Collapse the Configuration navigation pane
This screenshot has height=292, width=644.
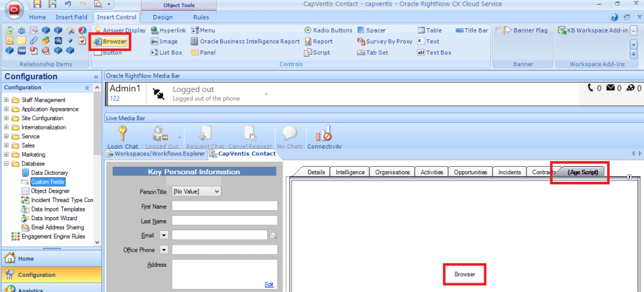(x=96, y=77)
